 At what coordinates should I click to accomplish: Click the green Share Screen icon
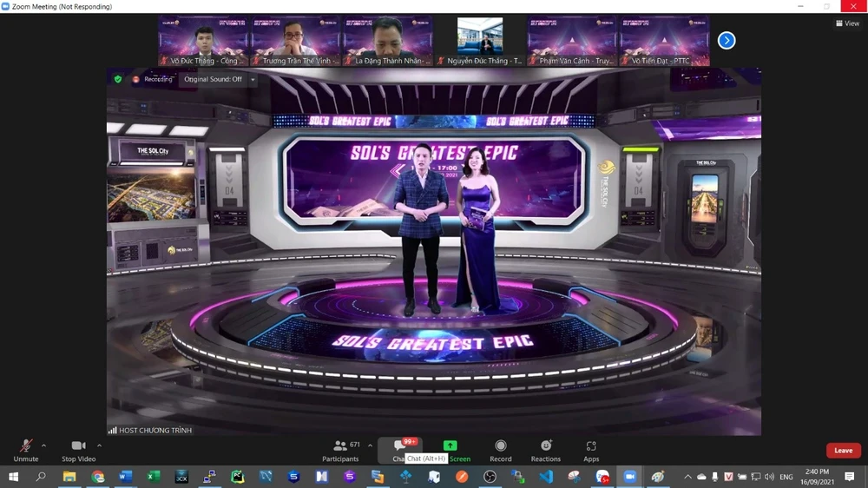pyautogui.click(x=450, y=445)
